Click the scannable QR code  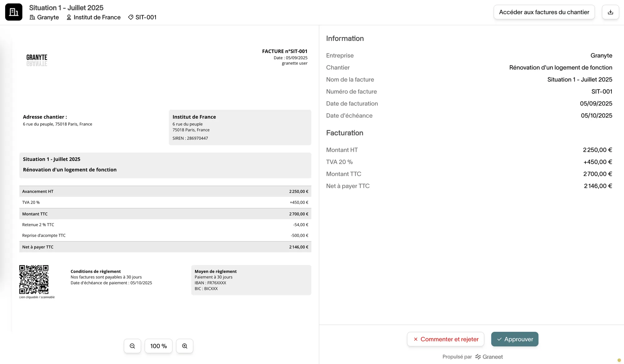click(x=34, y=279)
